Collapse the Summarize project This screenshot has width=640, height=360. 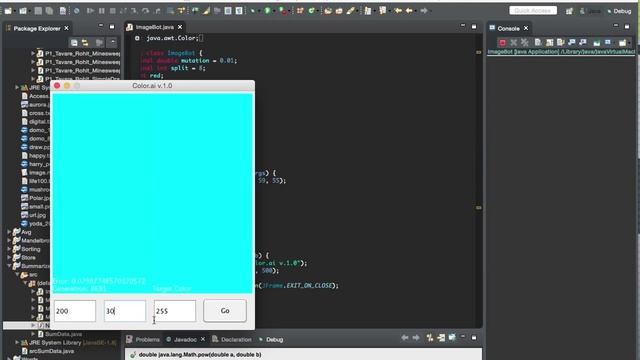(9, 266)
